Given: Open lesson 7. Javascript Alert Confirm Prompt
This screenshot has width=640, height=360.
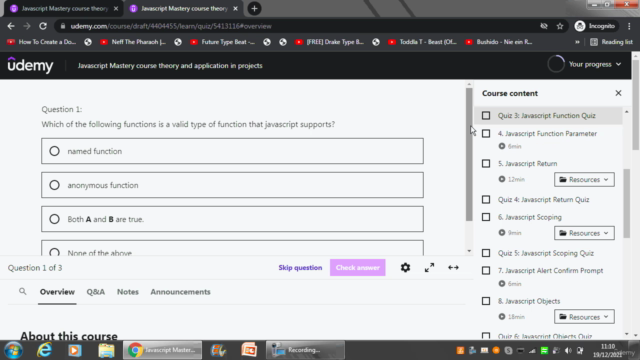Looking at the screenshot, I should [550, 271].
